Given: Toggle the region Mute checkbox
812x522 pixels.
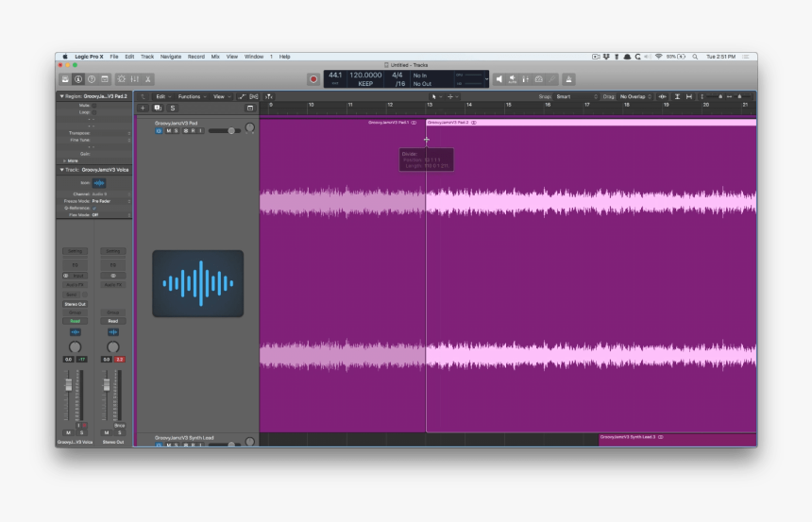Looking at the screenshot, I should pos(94,105).
